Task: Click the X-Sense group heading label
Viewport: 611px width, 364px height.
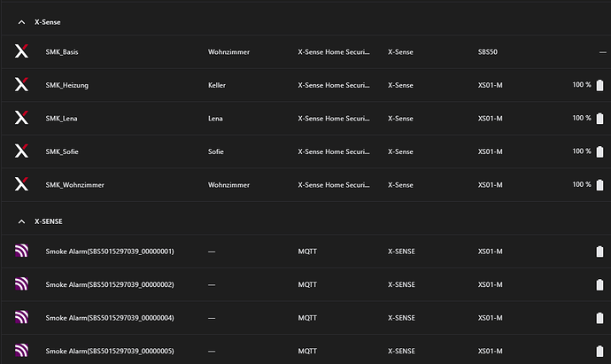Action: pyautogui.click(x=48, y=22)
